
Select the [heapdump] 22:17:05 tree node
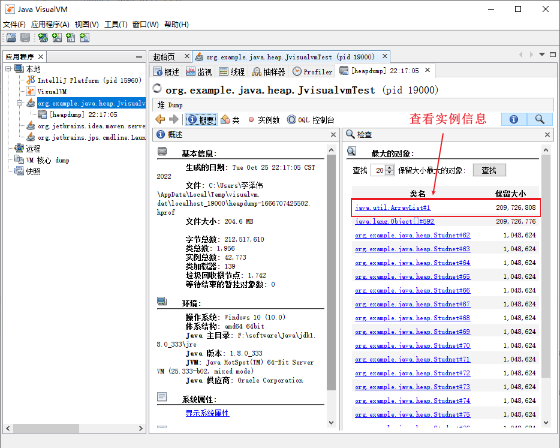pyautogui.click(x=78, y=114)
